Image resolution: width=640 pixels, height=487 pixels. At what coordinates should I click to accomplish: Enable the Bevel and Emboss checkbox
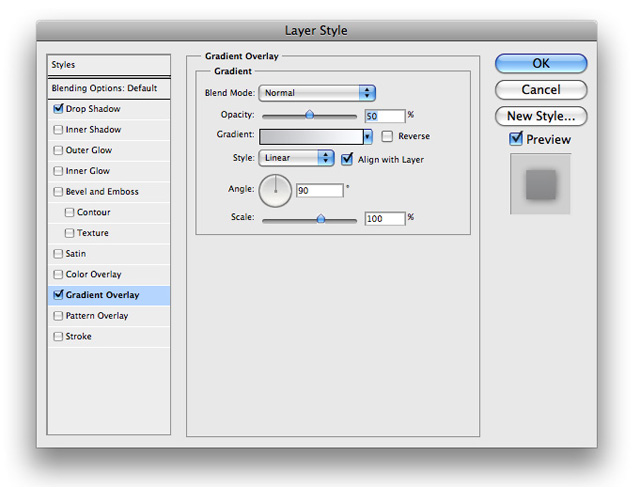click(x=58, y=192)
